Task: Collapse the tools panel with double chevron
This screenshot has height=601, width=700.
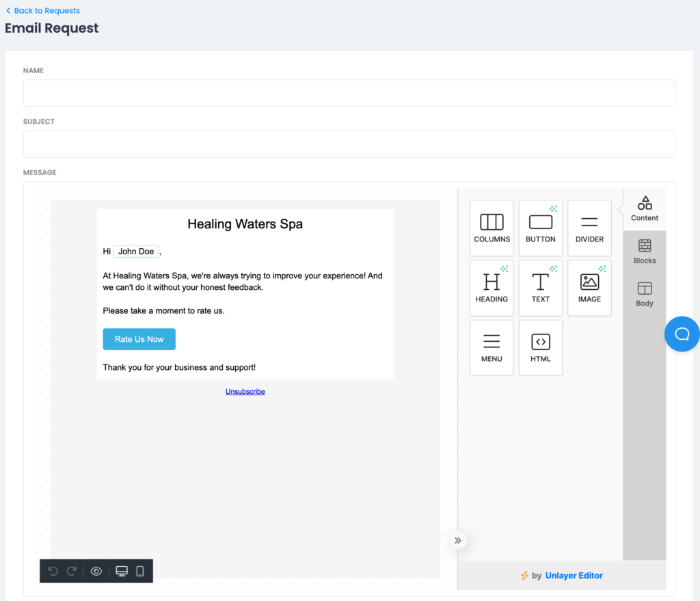Action: [457, 540]
